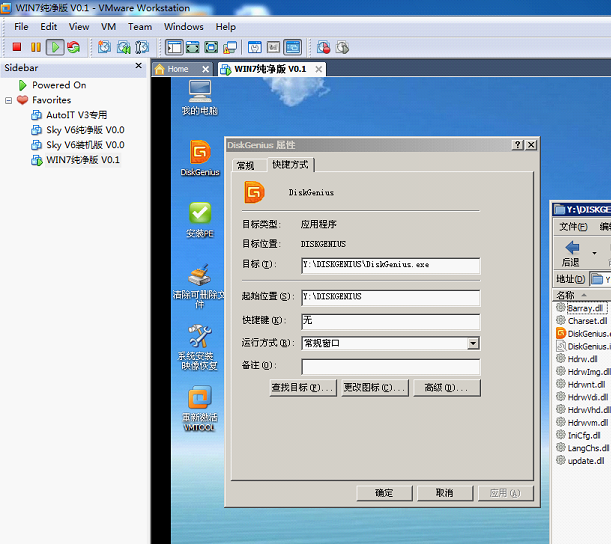Viewport: 611px width, 545px height.
Task: Open the Windows menu
Action: pos(184,26)
